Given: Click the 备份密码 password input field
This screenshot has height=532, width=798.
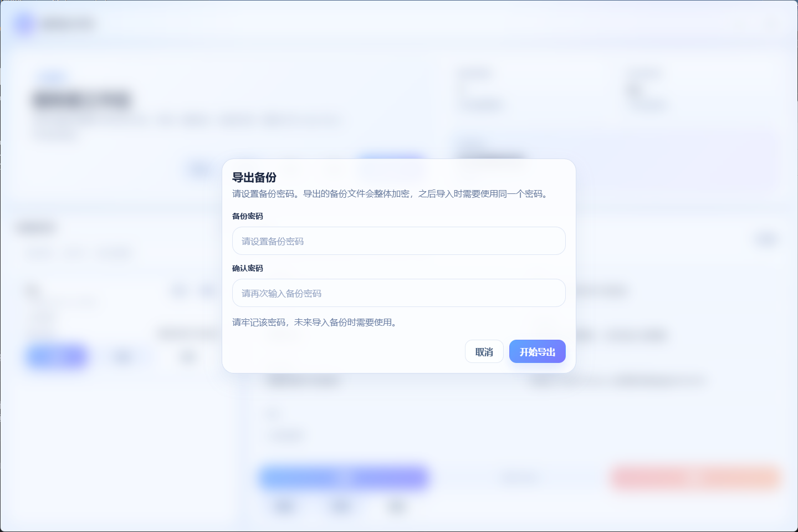Looking at the screenshot, I should (398, 241).
